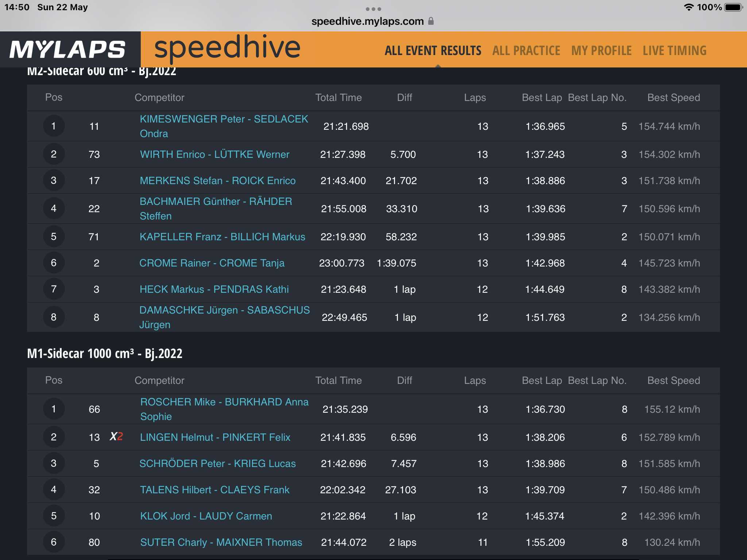The width and height of the screenshot is (747, 560).
Task: Click Competitor header in M1-Sidecar table
Action: pyautogui.click(x=159, y=380)
